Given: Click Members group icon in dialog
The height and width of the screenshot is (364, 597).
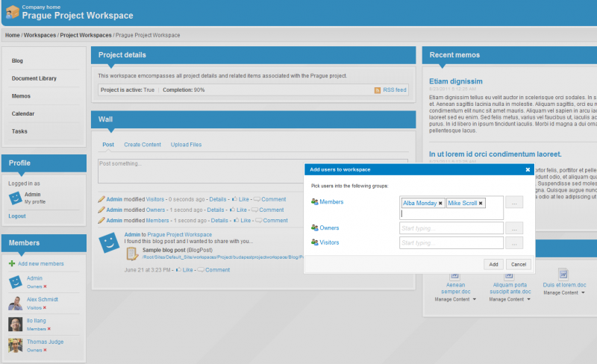Looking at the screenshot, I should [x=314, y=202].
